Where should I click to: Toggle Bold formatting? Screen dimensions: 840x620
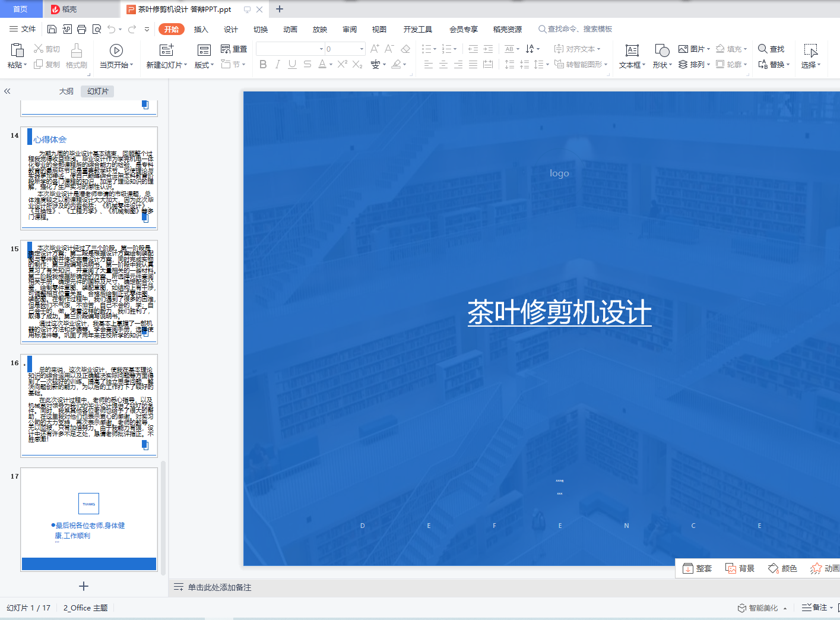point(263,64)
